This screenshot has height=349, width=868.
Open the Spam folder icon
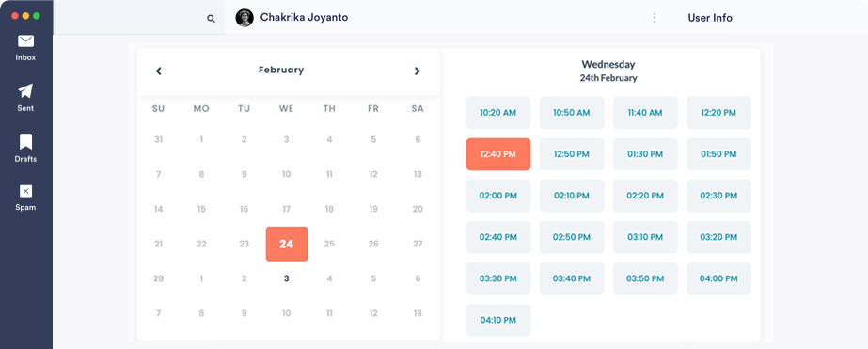pos(25,191)
